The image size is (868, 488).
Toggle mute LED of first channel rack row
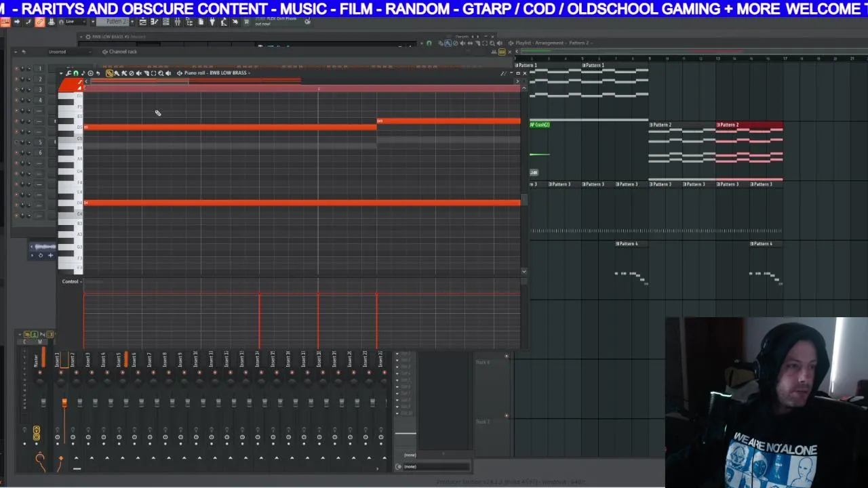(16, 68)
